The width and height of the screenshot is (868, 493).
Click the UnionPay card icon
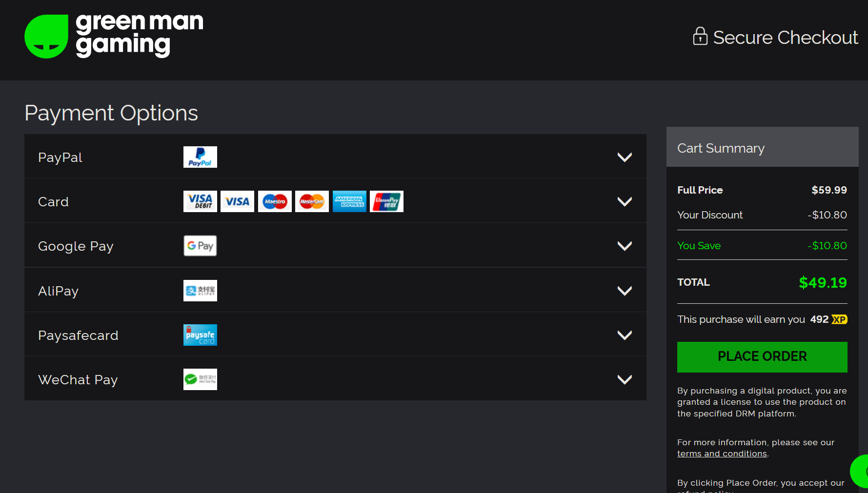pos(386,201)
